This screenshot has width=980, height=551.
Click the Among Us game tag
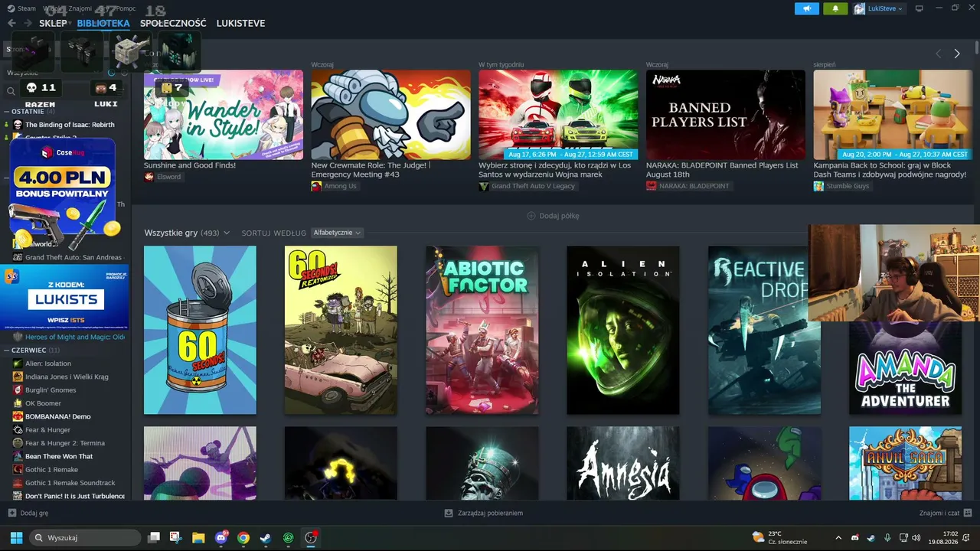(x=334, y=186)
